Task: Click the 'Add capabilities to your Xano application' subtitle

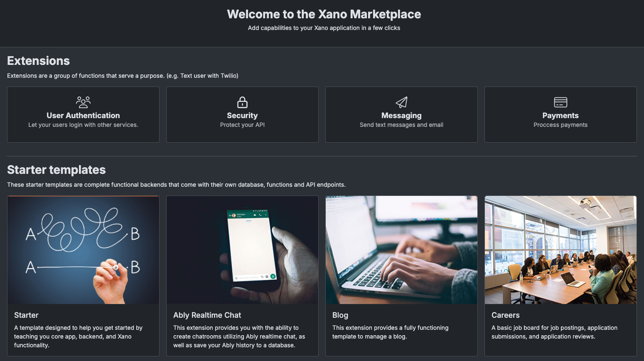Action: [324, 28]
